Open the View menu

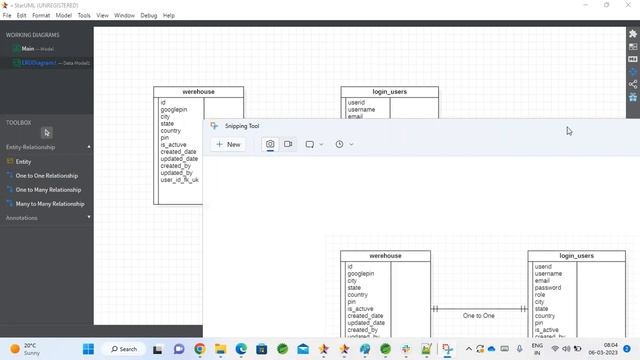102,16
